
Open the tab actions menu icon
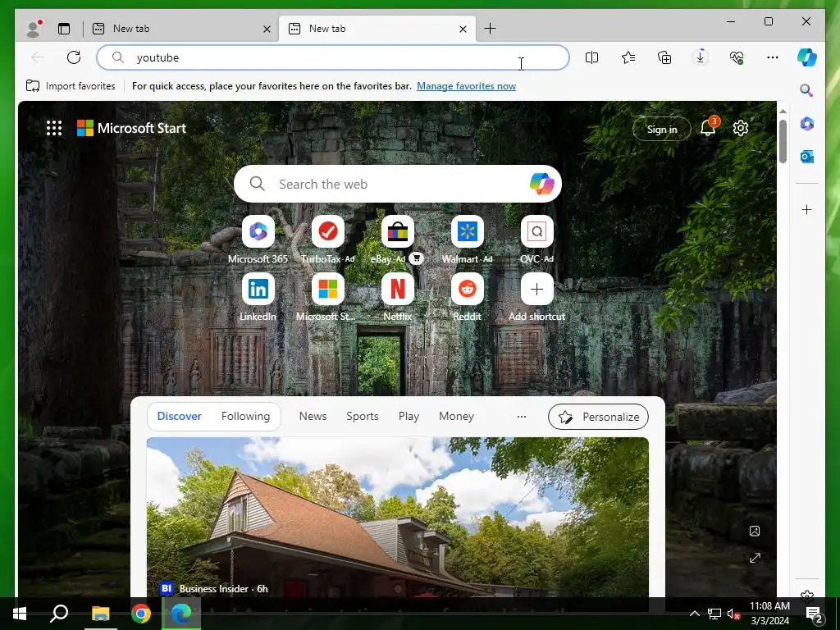(x=64, y=29)
